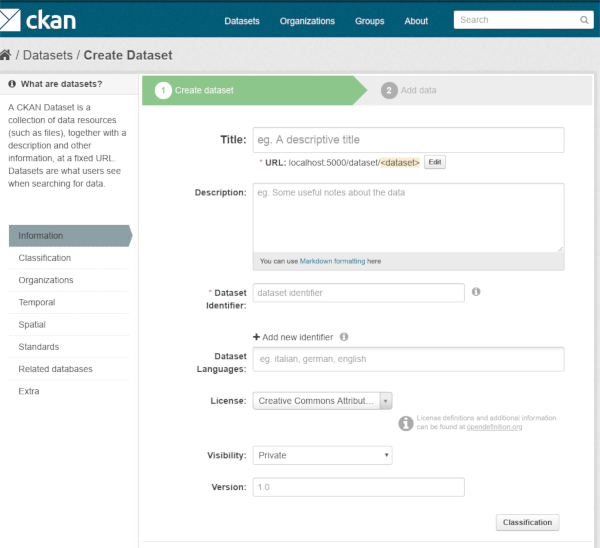Image resolution: width=600 pixels, height=548 pixels.
Task: Select the Related databases sidebar section
Action: tap(69, 369)
